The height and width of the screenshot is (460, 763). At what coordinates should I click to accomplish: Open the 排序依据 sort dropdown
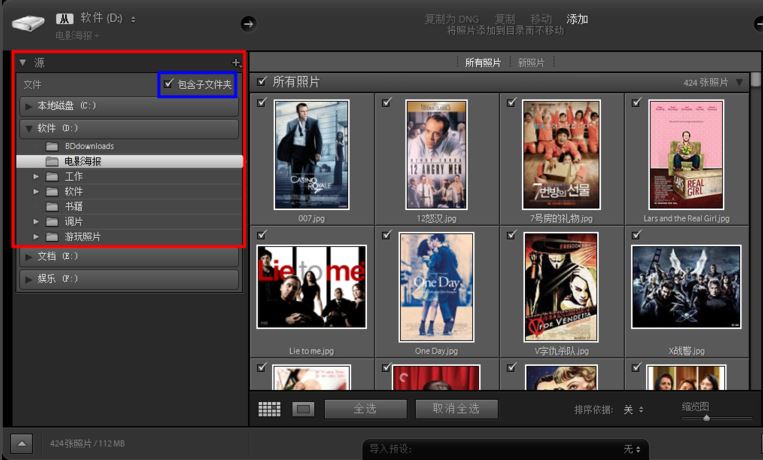[x=634, y=410]
